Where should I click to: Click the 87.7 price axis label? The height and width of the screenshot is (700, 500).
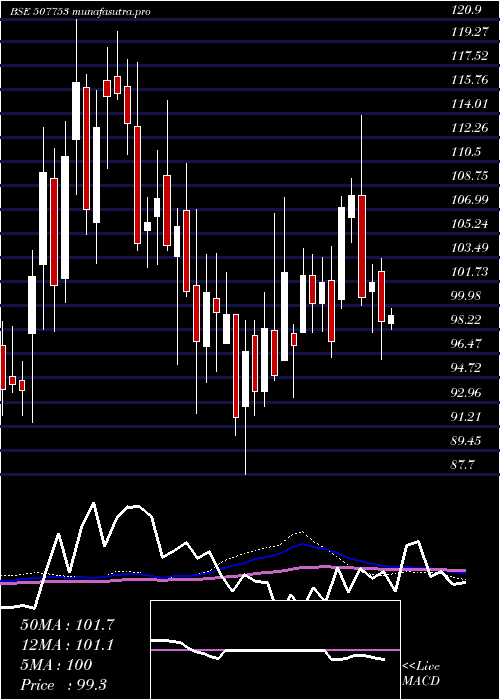[x=463, y=465]
